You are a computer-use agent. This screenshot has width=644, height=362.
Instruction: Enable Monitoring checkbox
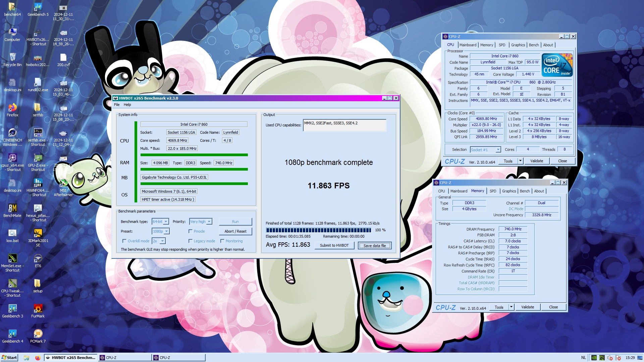[x=222, y=241]
